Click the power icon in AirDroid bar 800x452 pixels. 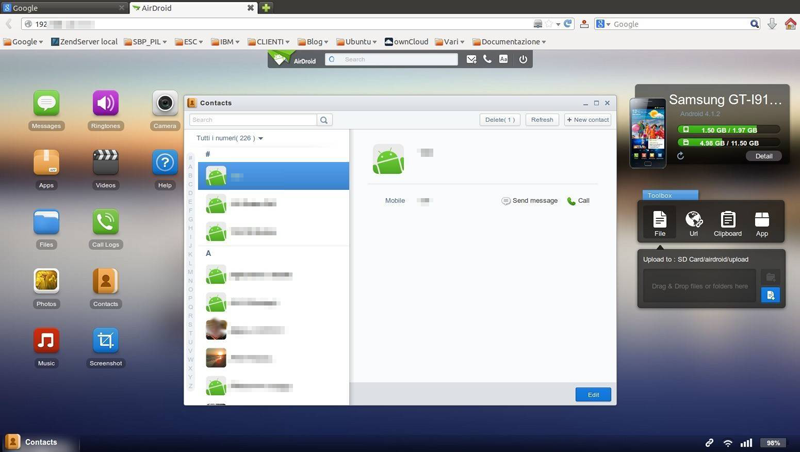tap(522, 60)
